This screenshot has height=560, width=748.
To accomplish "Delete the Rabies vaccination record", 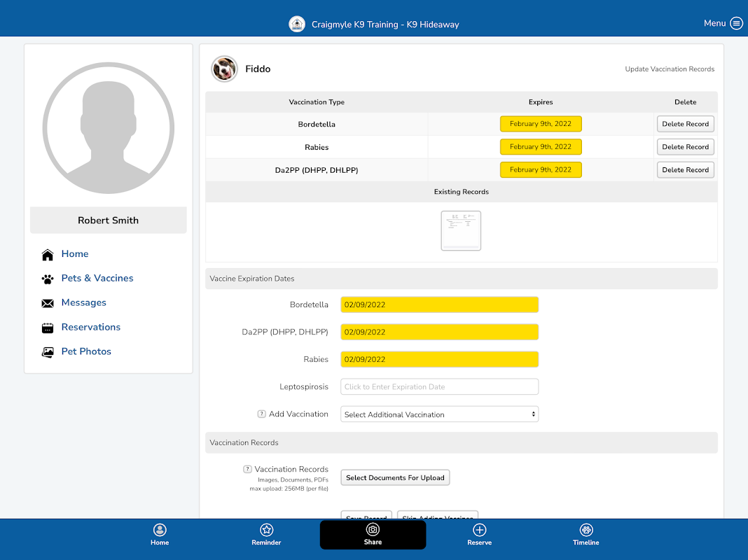I will point(685,147).
